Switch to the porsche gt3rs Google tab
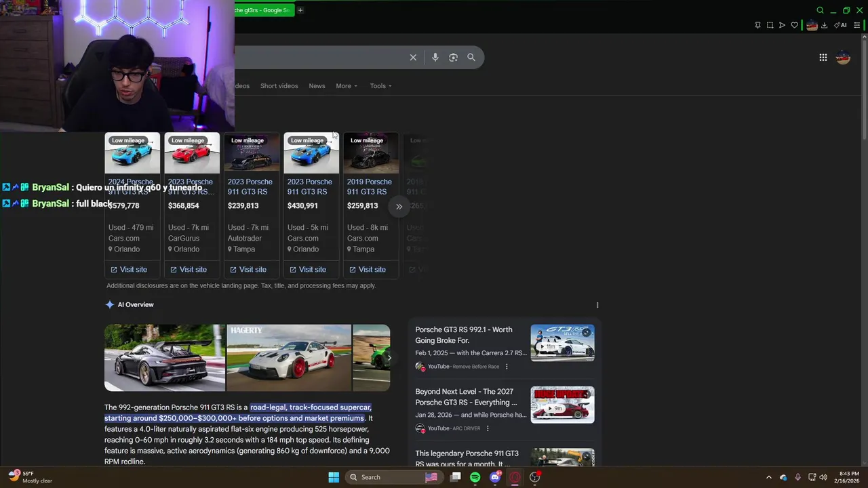Viewport: 868px width, 488px height. point(263,10)
